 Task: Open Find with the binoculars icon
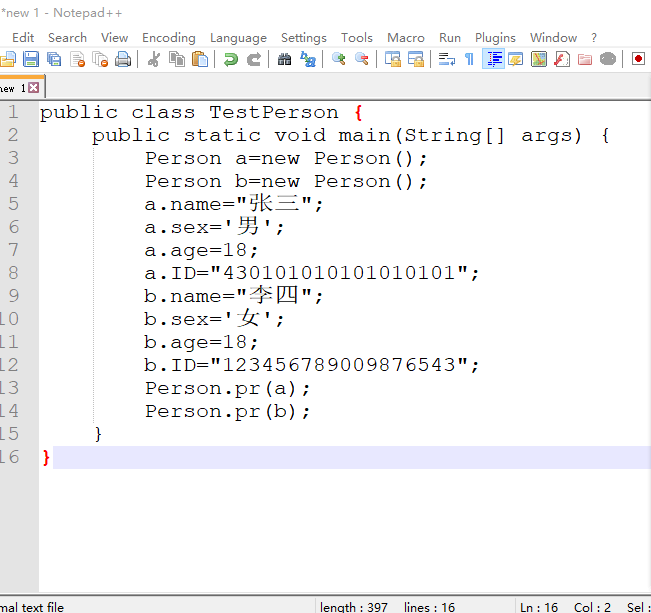coord(284,59)
